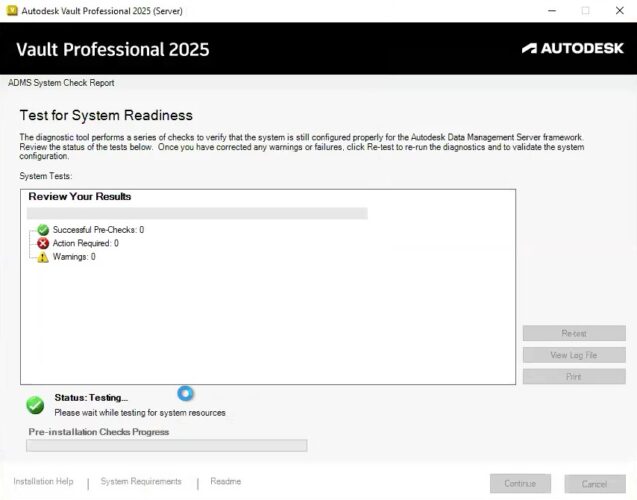637x500 pixels.
Task: Click the green Successful Pre-Checks icon
Action: pyautogui.click(x=43, y=230)
